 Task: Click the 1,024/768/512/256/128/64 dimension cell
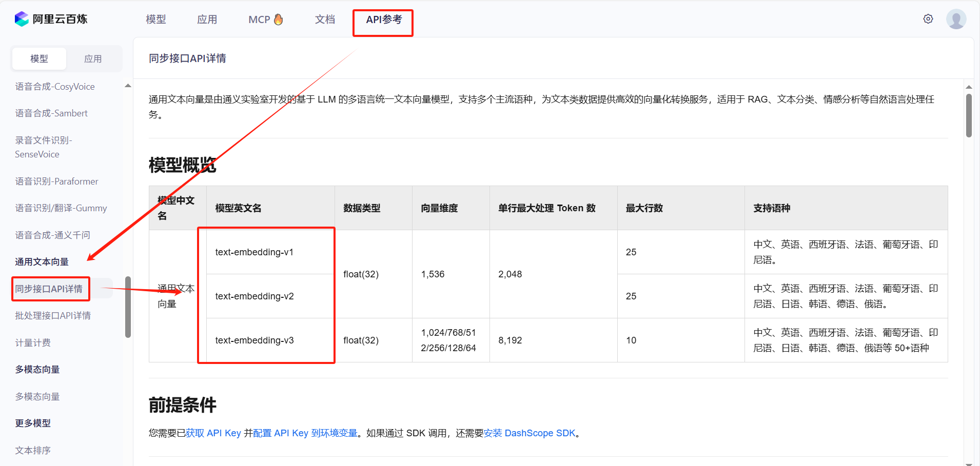451,340
